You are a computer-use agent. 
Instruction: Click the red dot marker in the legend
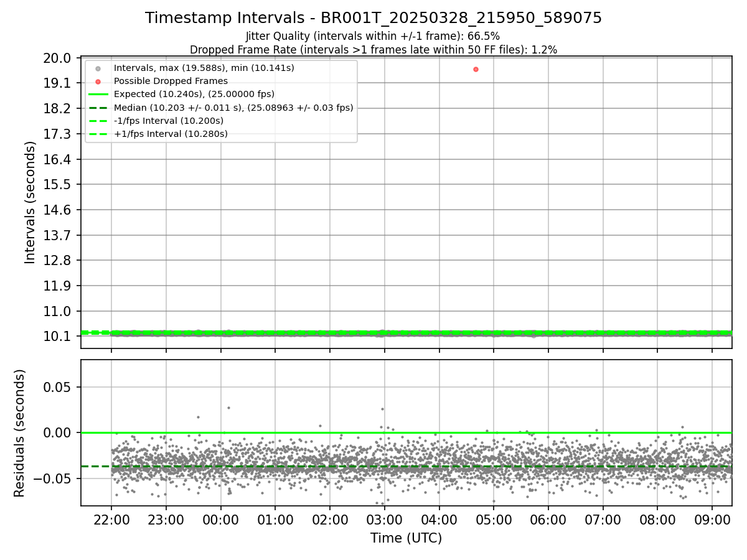(x=98, y=82)
